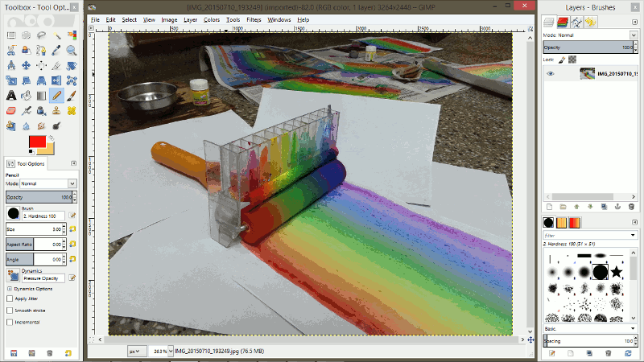
Task: Select the Flip tool
Action: click(56, 81)
